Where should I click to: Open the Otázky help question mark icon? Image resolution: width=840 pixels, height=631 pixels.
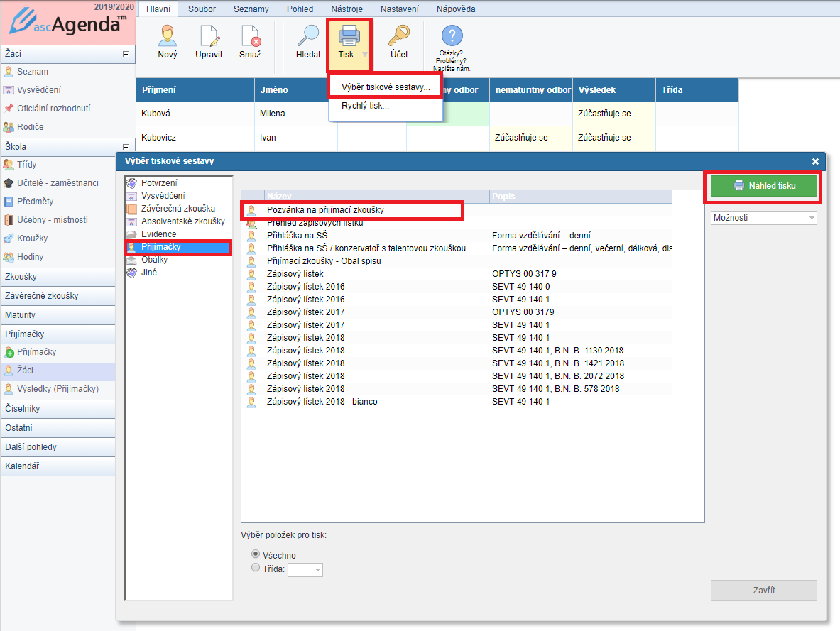click(x=452, y=37)
